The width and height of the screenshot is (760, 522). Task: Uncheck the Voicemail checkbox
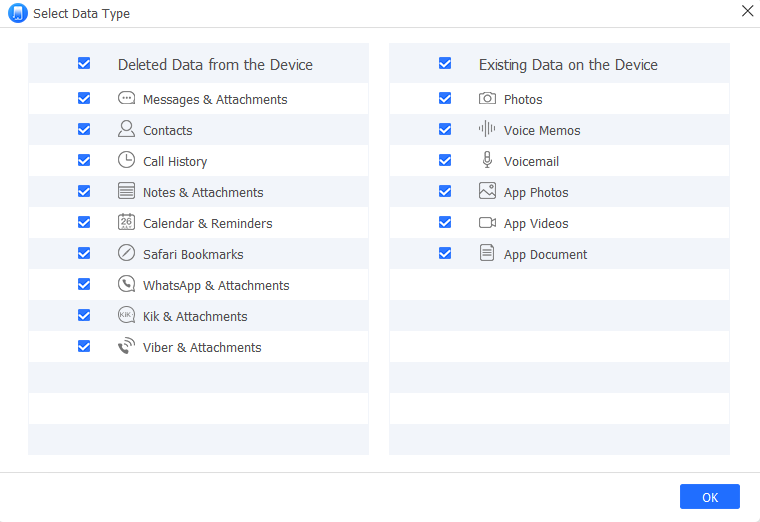click(x=445, y=160)
